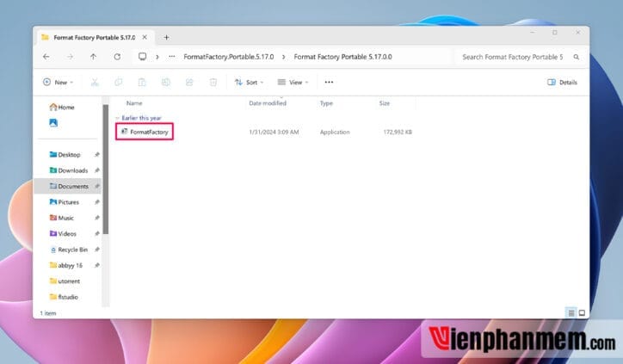
Task: Show hidden path with ellipsis in address bar
Action: (171, 57)
